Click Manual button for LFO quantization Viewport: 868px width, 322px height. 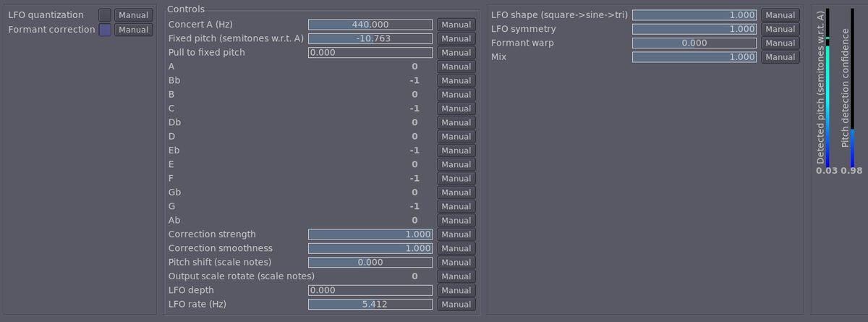(133, 15)
